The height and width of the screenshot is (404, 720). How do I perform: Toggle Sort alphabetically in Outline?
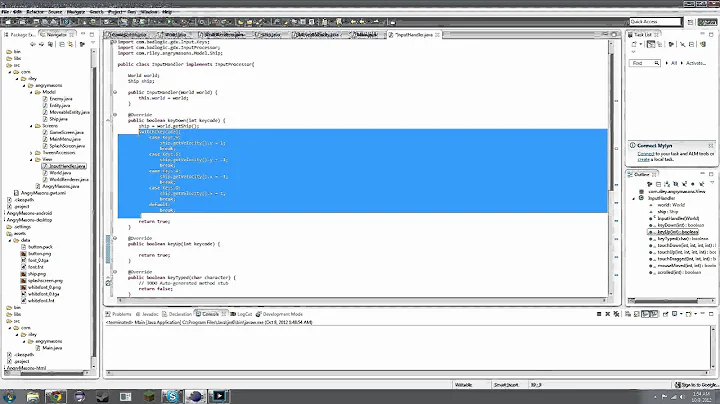click(667, 184)
